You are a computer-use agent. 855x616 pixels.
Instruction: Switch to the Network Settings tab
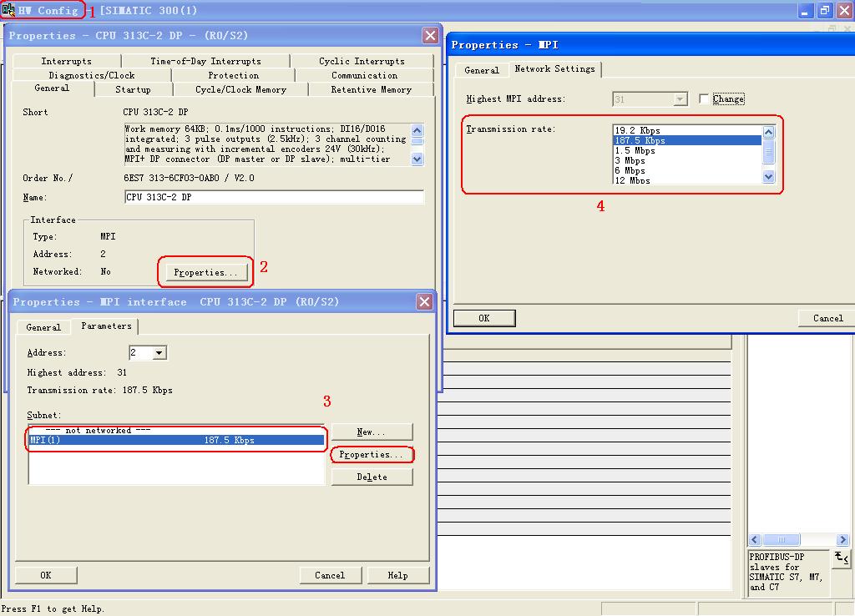[x=554, y=69]
